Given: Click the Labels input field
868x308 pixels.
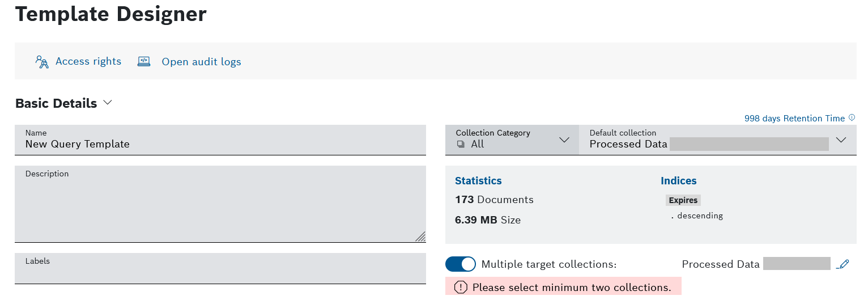Looking at the screenshot, I should click(220, 272).
